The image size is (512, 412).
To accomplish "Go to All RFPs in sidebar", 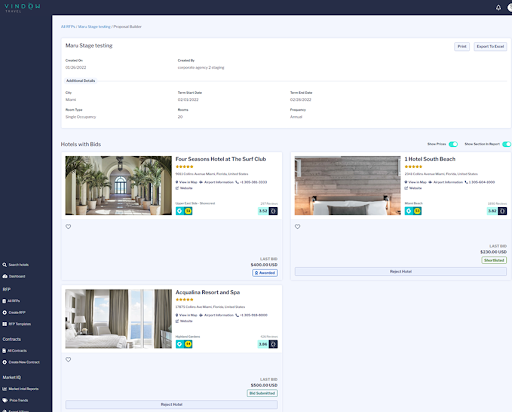I will click(11, 301).
